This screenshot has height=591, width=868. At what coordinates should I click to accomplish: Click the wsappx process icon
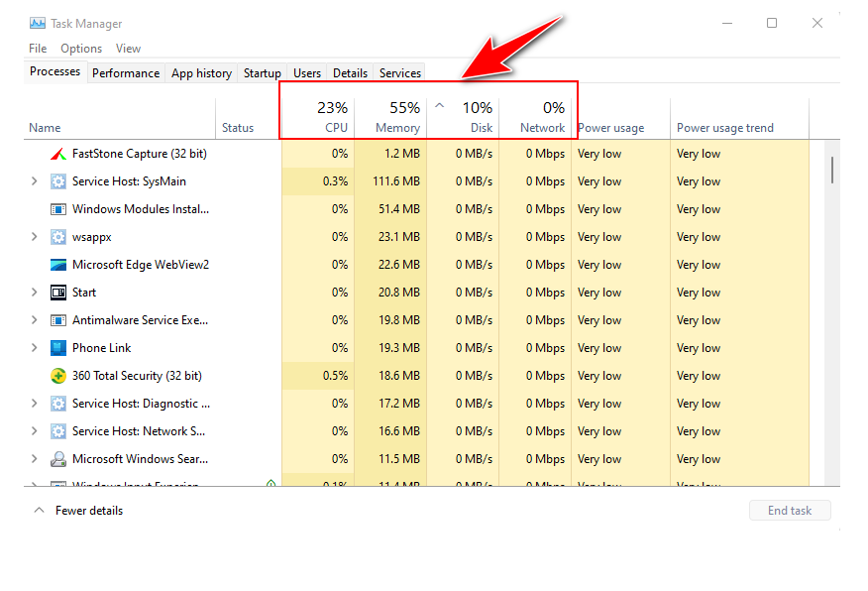pos(58,237)
